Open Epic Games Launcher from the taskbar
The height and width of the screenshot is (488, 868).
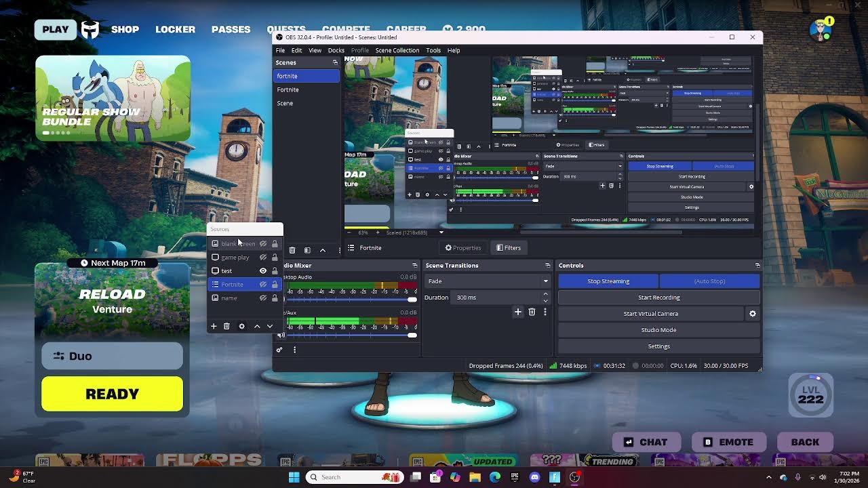(515, 477)
